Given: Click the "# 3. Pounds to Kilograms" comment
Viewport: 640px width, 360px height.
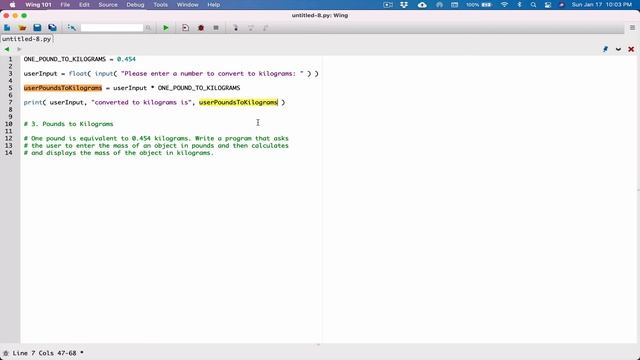Looking at the screenshot, I should click(69, 124).
